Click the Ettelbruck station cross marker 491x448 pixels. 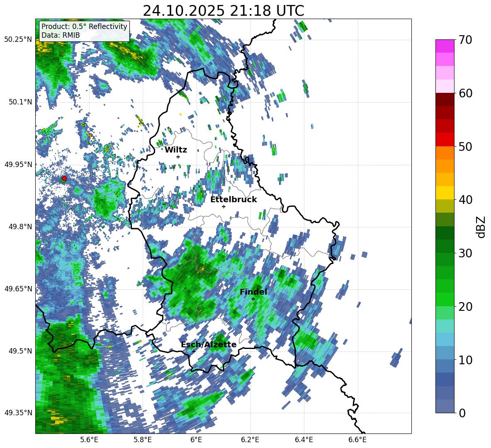pyautogui.click(x=224, y=206)
